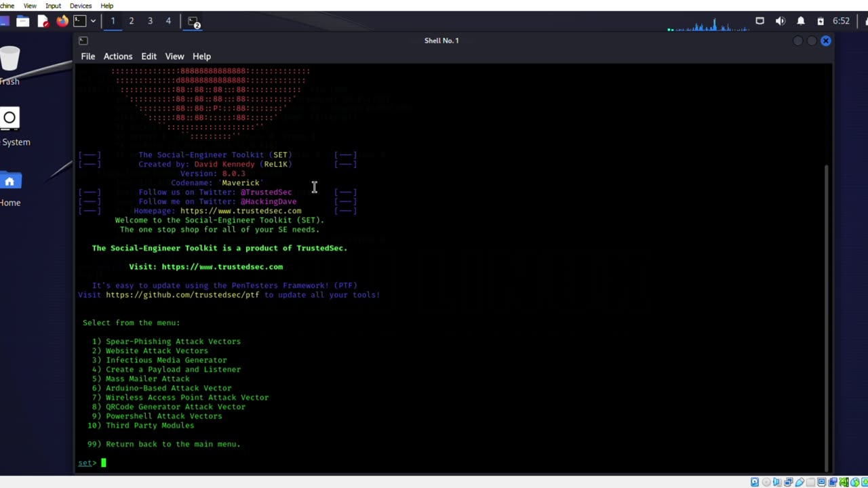
Task: Open VirtualBox Devices menu
Action: (81, 5)
